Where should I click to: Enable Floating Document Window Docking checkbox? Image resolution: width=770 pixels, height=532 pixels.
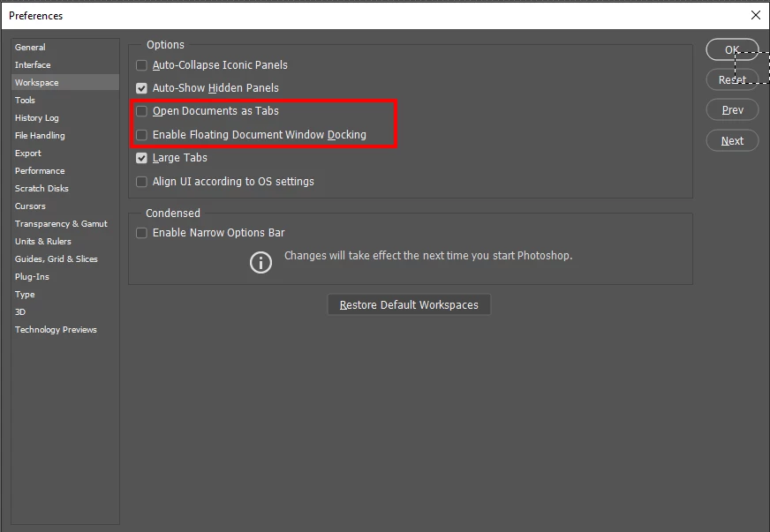click(141, 134)
